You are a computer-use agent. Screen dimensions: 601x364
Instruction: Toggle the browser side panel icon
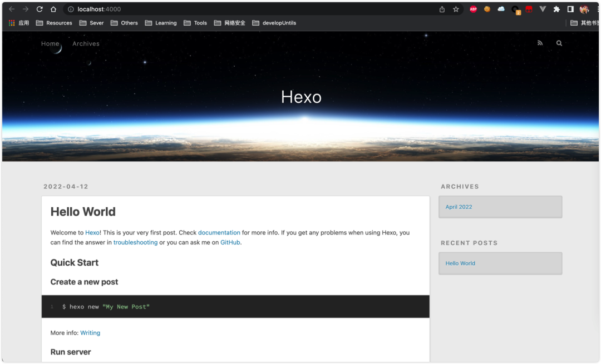570,9
